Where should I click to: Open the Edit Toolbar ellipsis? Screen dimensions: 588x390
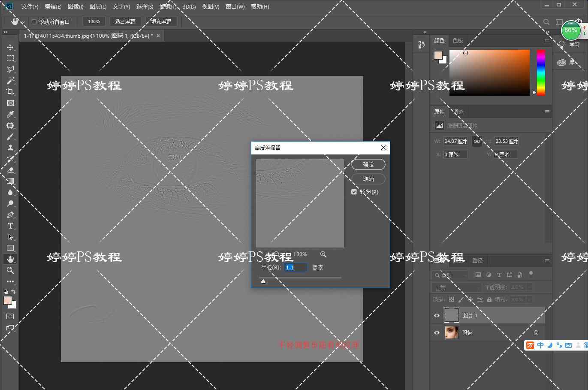[x=10, y=281]
